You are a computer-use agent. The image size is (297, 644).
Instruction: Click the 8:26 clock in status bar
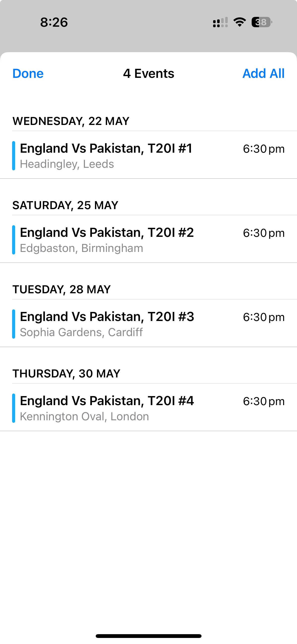[x=54, y=22]
